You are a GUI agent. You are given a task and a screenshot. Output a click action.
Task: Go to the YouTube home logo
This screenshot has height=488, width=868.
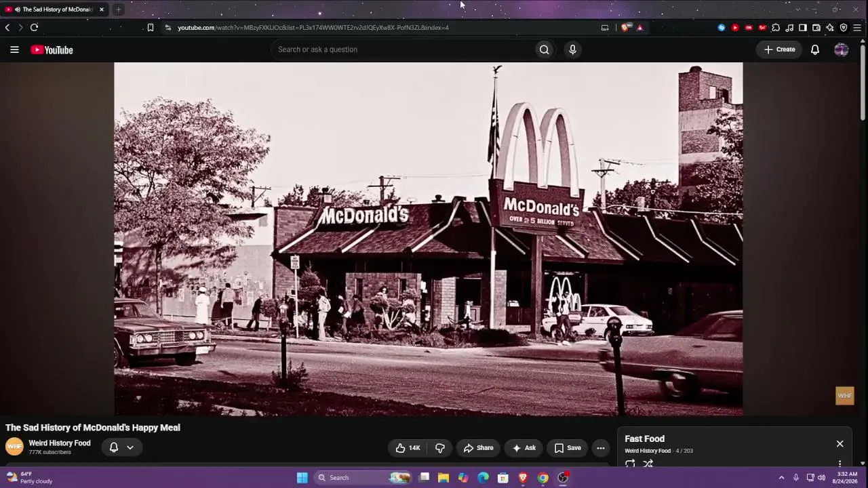pos(52,49)
